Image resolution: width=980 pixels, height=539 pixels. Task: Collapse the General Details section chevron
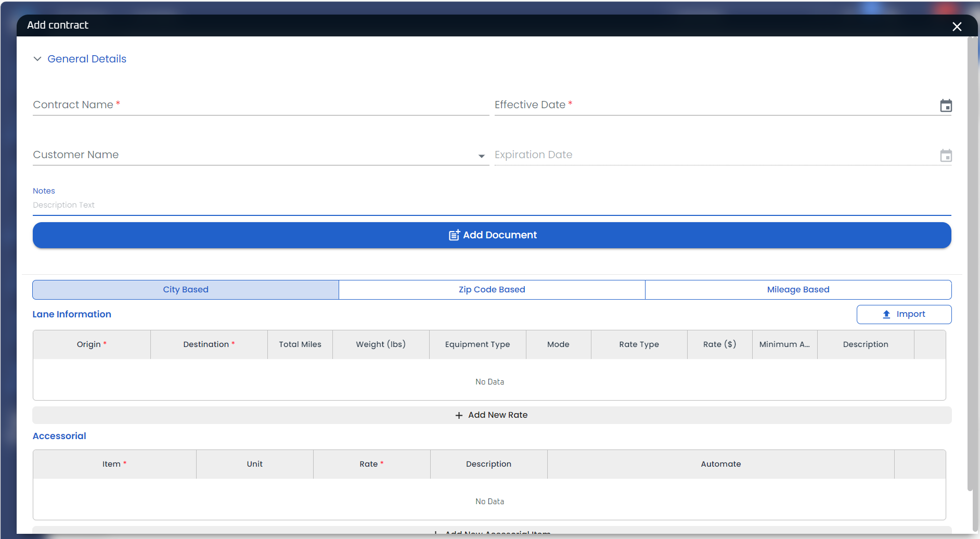(37, 59)
